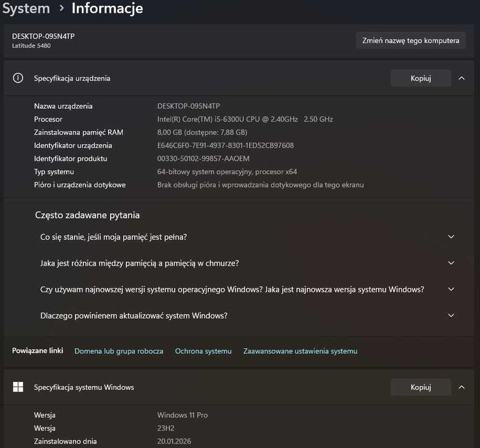Open Domena lub grupa robocza link
The height and width of the screenshot is (448, 480).
coord(119,351)
